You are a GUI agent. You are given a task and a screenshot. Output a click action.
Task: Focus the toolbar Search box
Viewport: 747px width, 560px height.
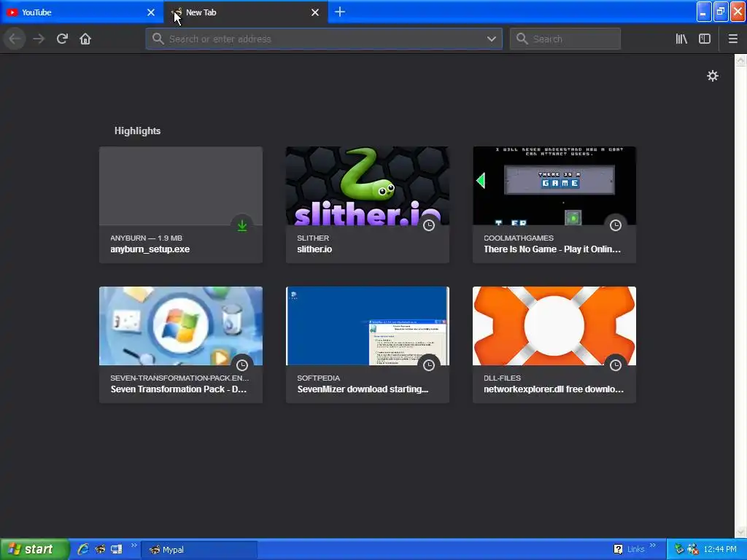point(565,39)
